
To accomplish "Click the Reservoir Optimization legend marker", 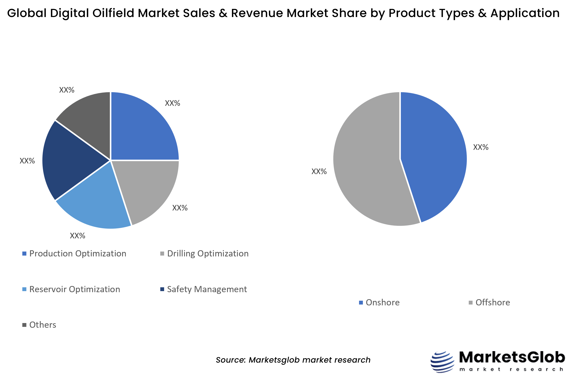I will coord(25,289).
